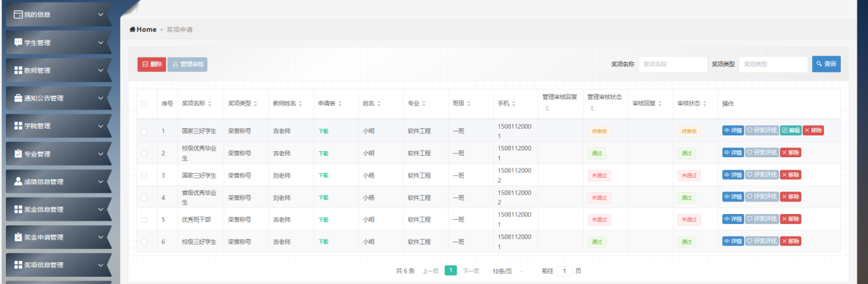
Task: Click the briefcase icon beside 通知公告管理
Action: tap(18, 98)
